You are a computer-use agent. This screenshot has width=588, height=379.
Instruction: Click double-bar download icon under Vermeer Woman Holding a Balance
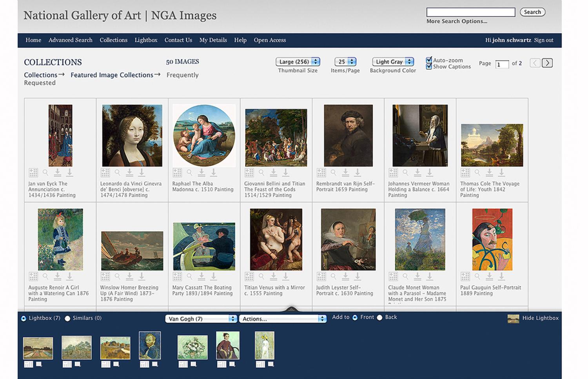pos(417,172)
